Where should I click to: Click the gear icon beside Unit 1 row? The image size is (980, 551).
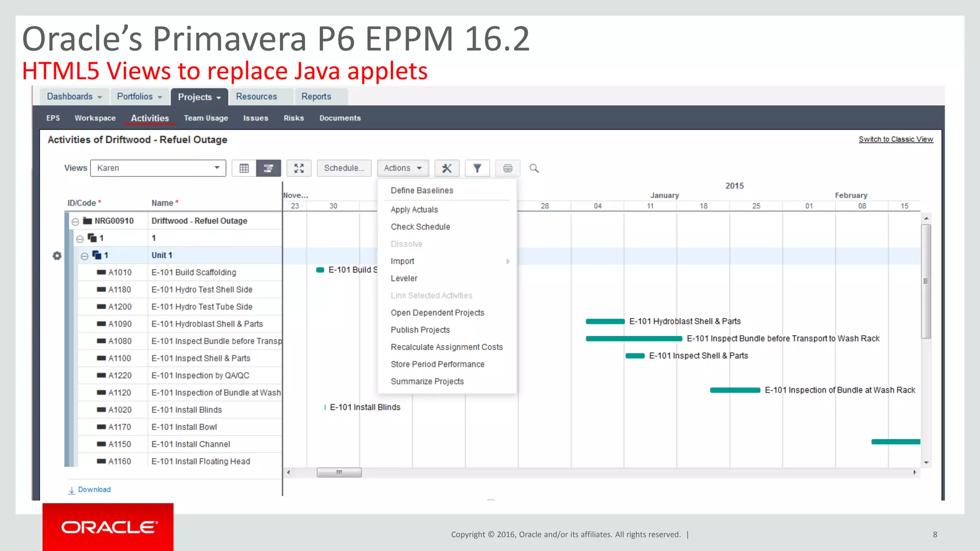[x=57, y=256]
